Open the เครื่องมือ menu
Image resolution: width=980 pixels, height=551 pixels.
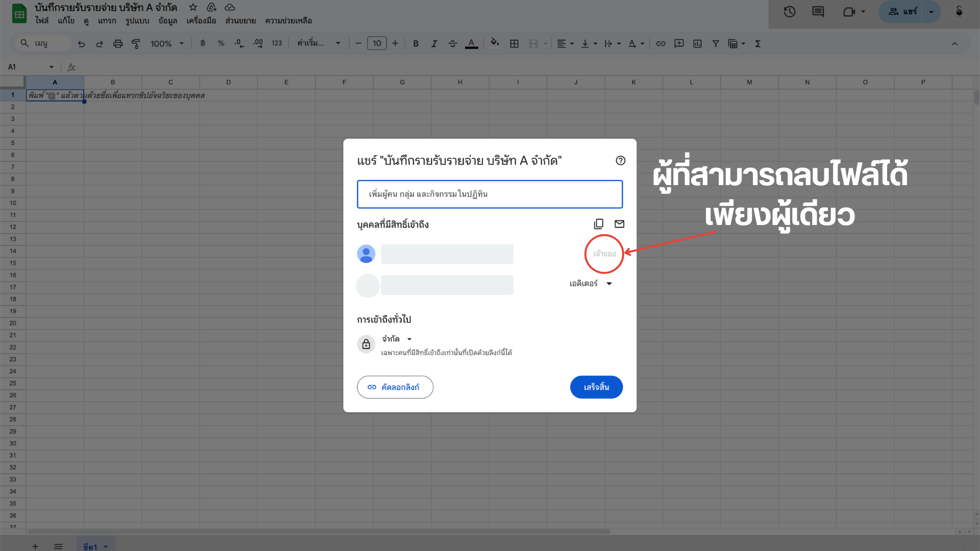(x=201, y=21)
